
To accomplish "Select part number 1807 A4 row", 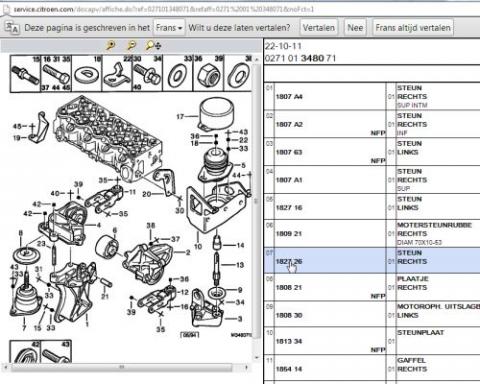I will tap(372, 97).
